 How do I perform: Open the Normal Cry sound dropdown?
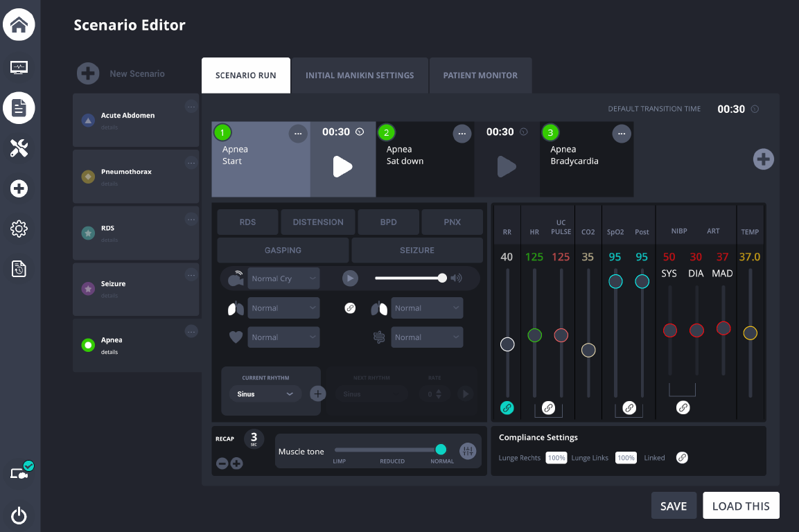point(283,278)
